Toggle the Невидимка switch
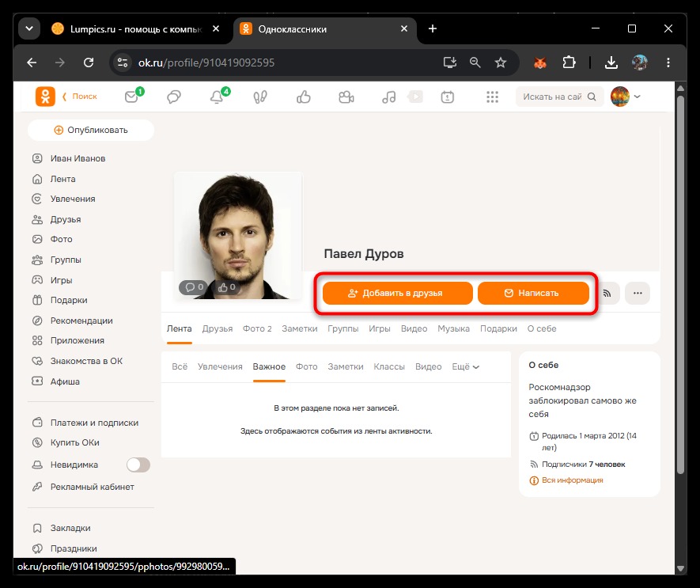Image resolution: width=700 pixels, height=588 pixels. click(x=138, y=465)
